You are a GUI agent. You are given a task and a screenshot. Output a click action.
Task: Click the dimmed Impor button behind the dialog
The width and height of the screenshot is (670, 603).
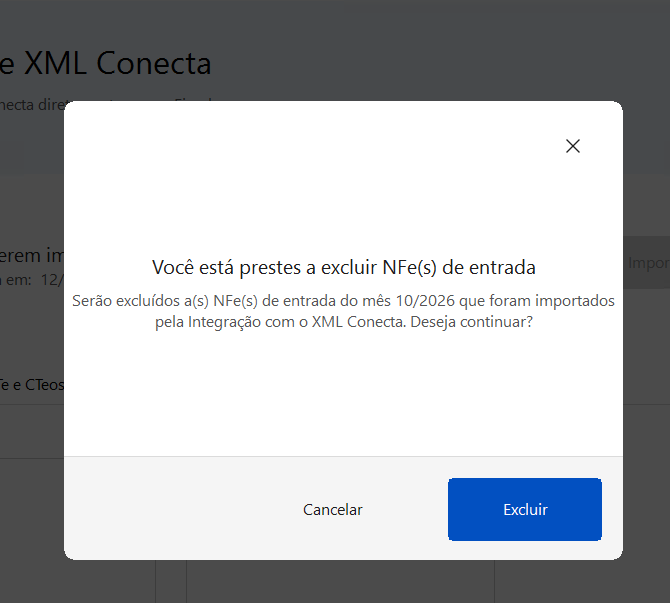click(646, 262)
